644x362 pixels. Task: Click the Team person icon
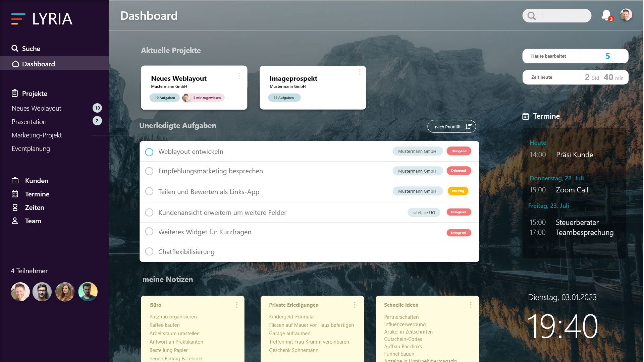tap(15, 221)
